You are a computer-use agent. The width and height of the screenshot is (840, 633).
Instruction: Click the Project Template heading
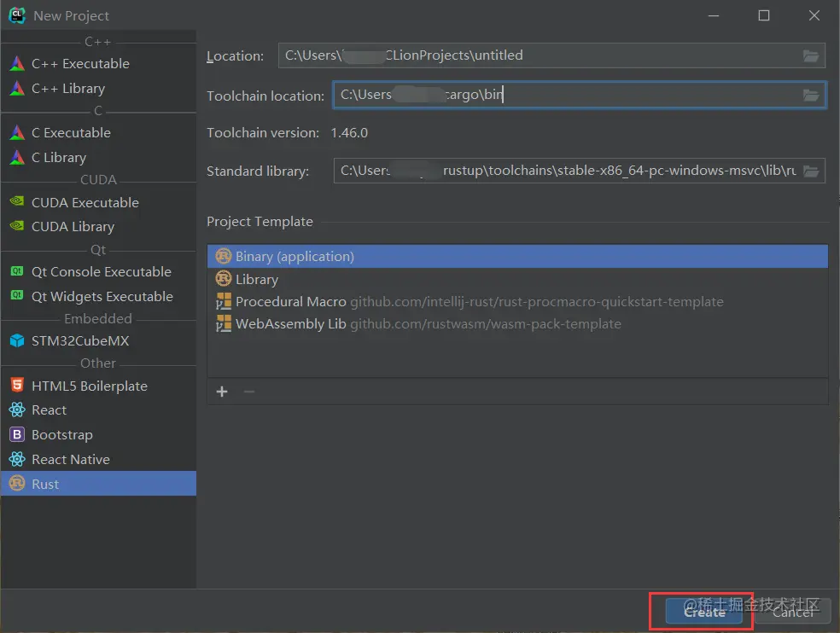(260, 222)
